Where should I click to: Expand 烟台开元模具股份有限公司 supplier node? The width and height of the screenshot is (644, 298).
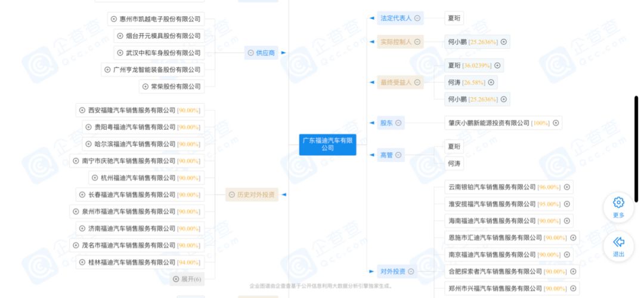pos(120,36)
